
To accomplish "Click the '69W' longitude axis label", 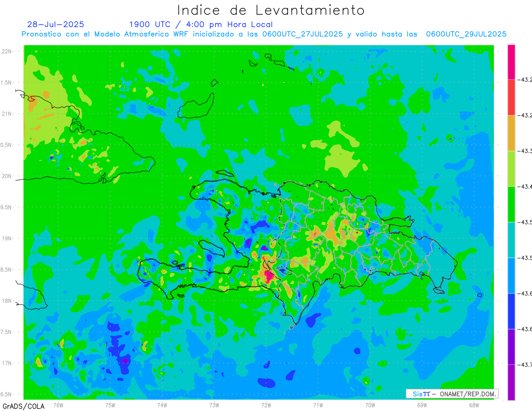I will coord(422,405).
